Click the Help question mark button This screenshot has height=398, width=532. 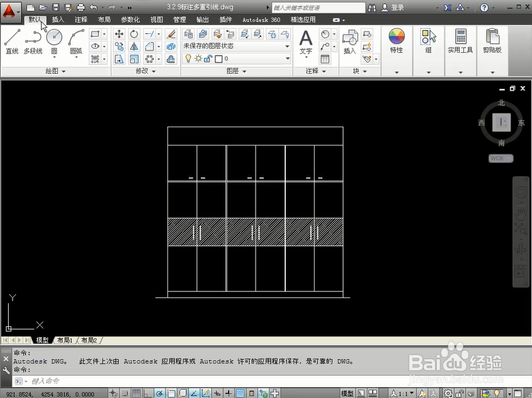coord(484,8)
